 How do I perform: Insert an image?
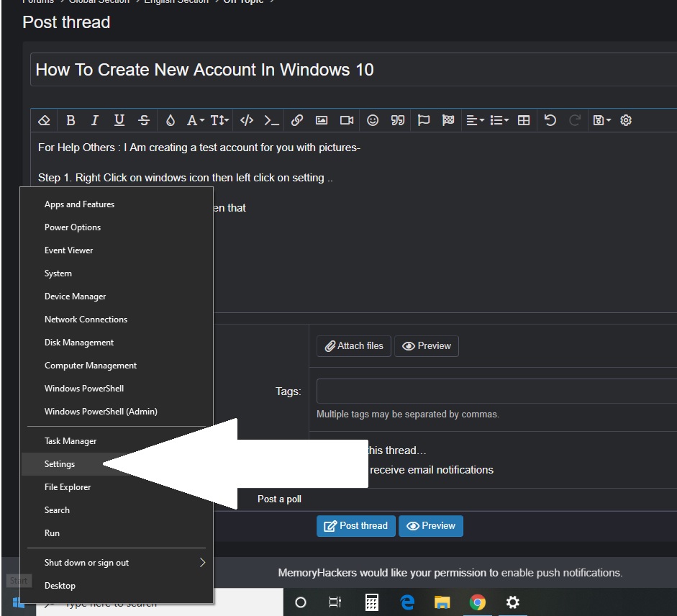(321, 120)
